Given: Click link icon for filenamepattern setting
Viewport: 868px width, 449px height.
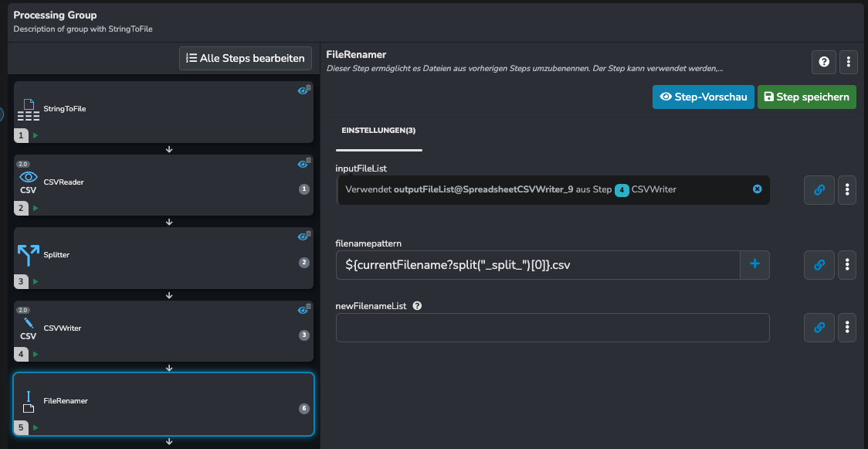Looking at the screenshot, I should click(x=819, y=264).
